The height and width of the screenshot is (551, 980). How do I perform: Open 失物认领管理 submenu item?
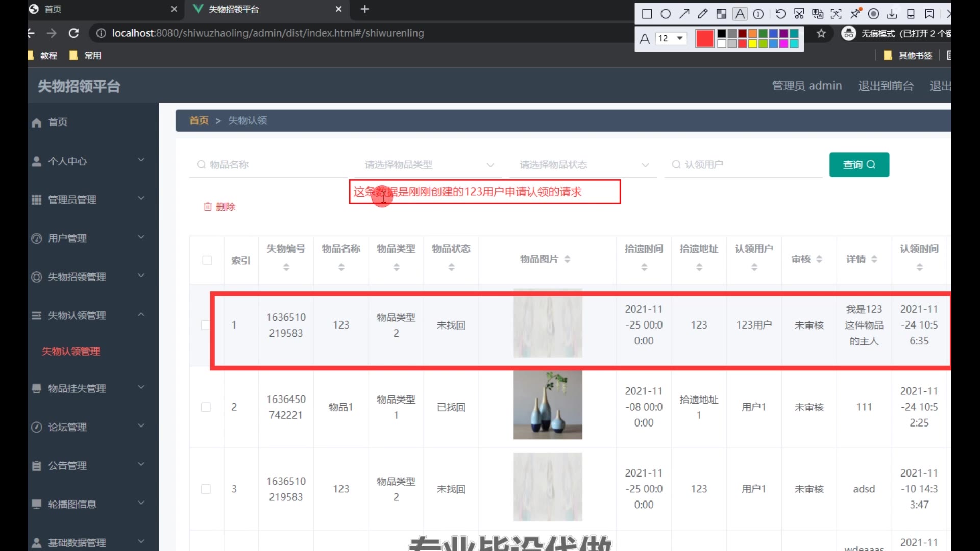tap(71, 352)
